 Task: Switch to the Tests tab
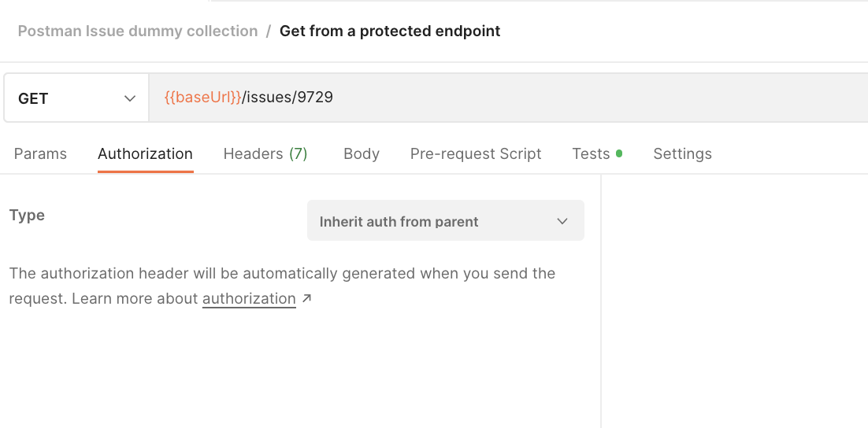click(x=591, y=154)
